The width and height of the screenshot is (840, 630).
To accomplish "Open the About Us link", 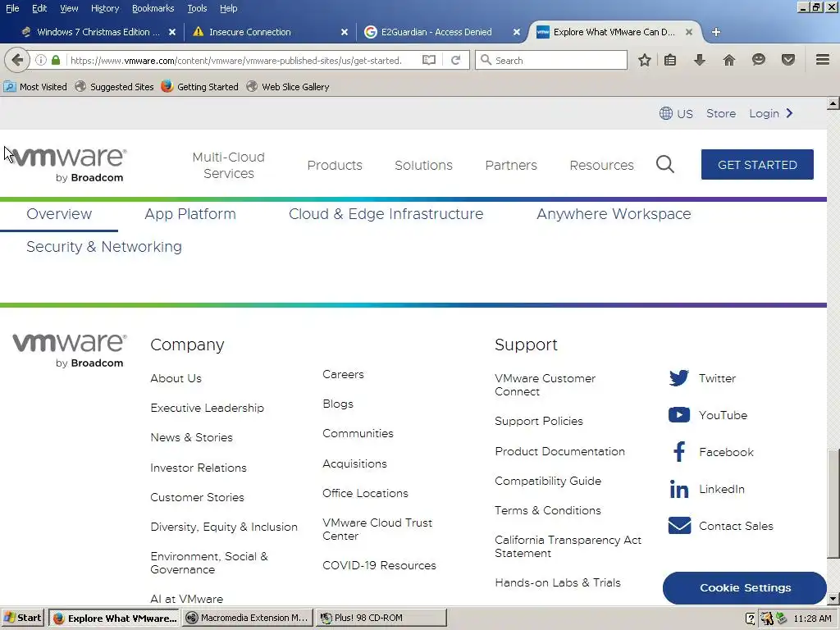I will click(176, 378).
